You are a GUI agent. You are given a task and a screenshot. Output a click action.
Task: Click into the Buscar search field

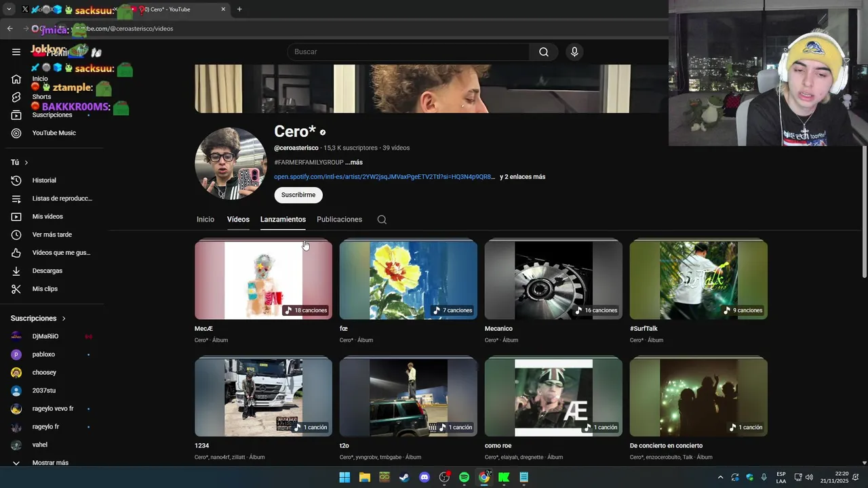click(408, 52)
